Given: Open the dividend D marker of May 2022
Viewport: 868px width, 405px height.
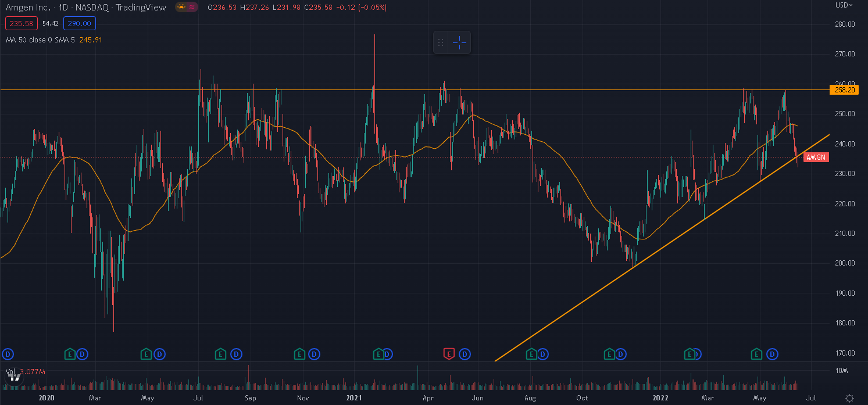Looking at the screenshot, I should tap(773, 353).
